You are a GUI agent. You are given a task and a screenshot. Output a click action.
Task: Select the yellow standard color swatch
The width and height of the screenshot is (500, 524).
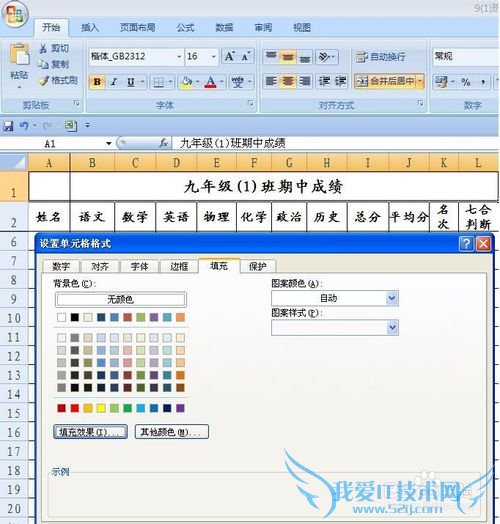101,408
